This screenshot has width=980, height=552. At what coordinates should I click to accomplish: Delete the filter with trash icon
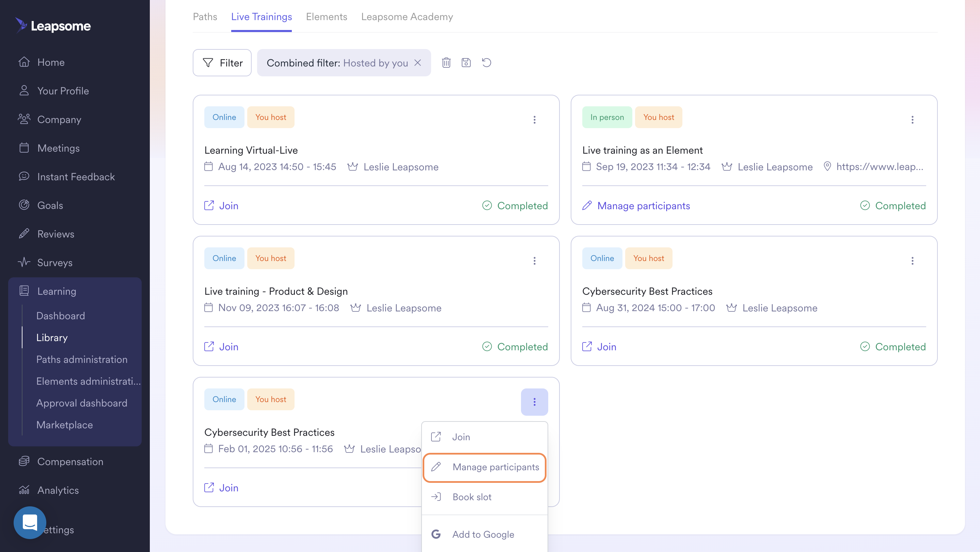point(446,62)
